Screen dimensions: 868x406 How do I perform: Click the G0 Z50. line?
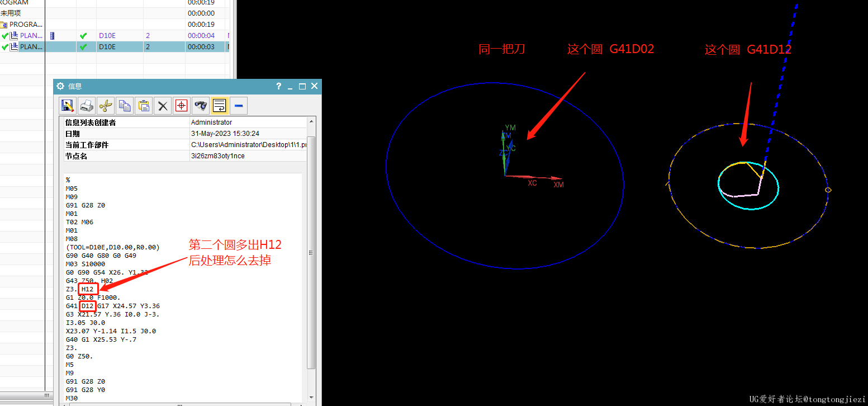[x=79, y=356]
